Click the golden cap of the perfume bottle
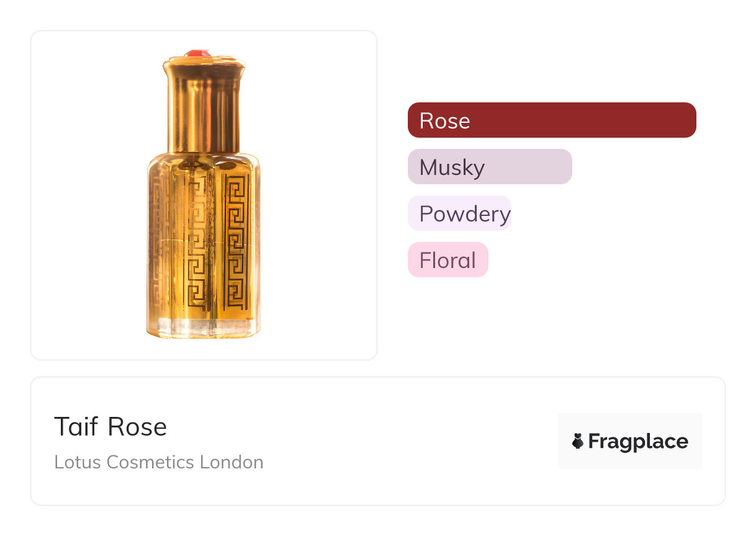756x536 pixels. click(203, 105)
